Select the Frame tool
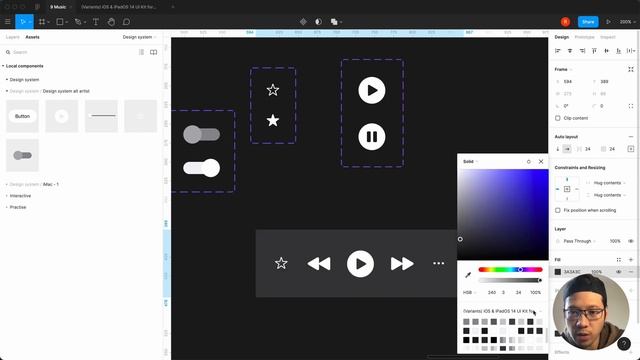This screenshot has width=640, height=360. coord(42,22)
